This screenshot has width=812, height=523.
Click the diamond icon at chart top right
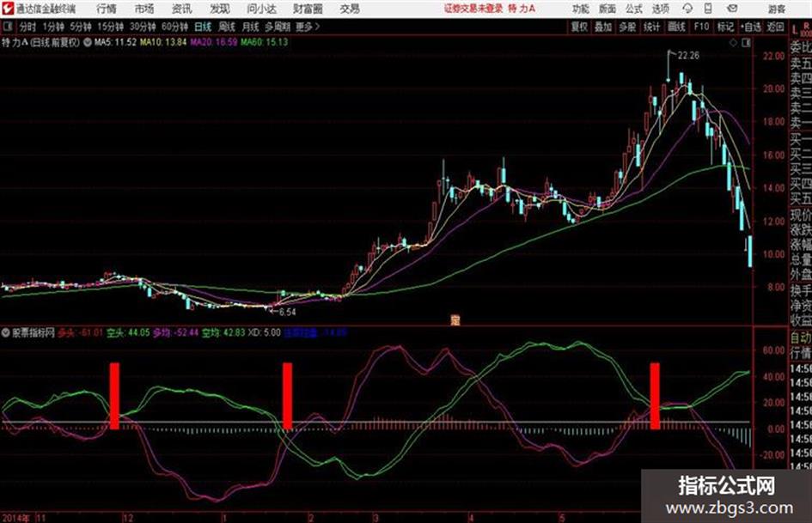pos(733,43)
